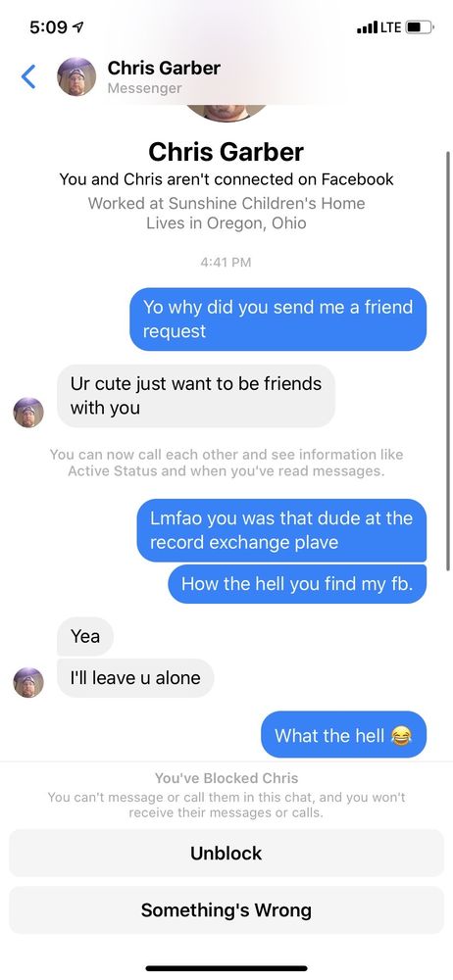Tap the location arrow in status bar
453x980 pixels.
78,27
